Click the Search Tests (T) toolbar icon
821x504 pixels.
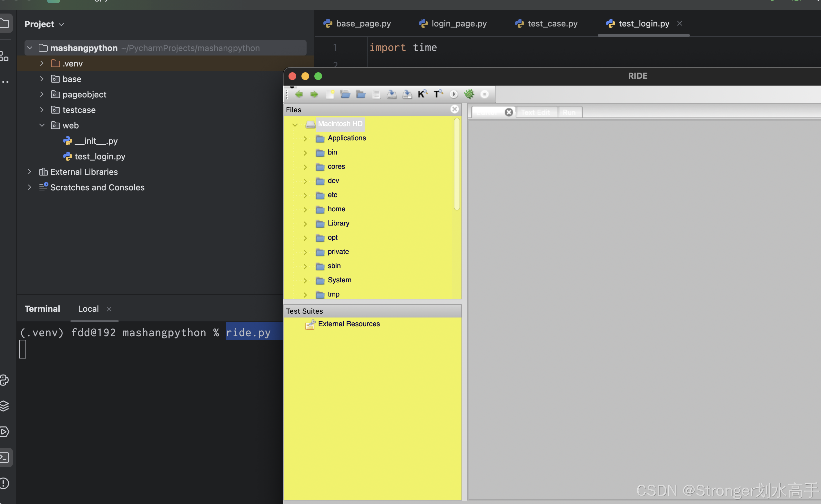[x=438, y=94]
